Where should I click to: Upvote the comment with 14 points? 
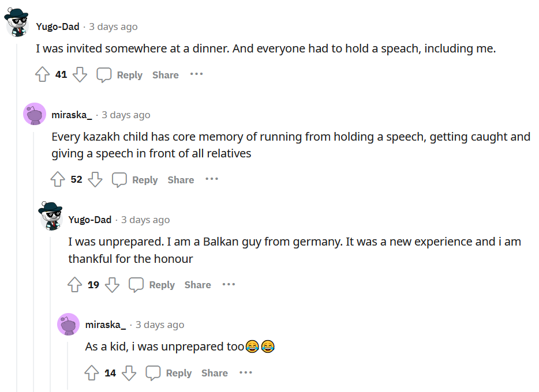[92, 373]
